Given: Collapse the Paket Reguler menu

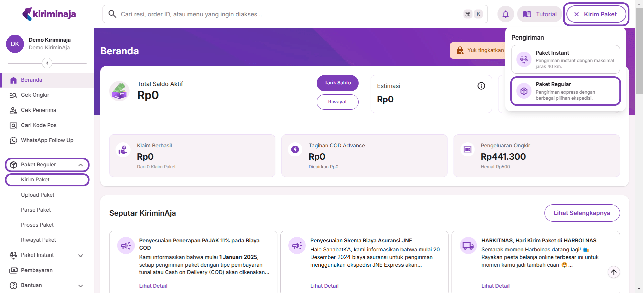Looking at the screenshot, I should point(80,165).
